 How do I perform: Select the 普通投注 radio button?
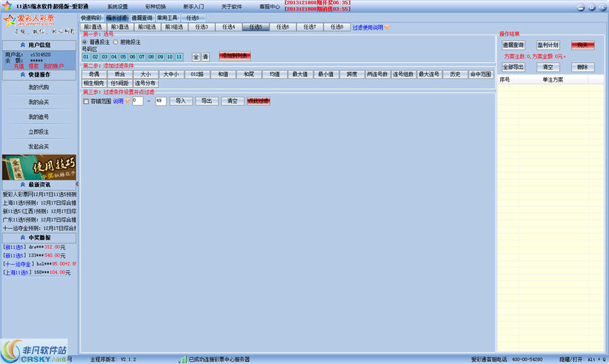point(85,42)
